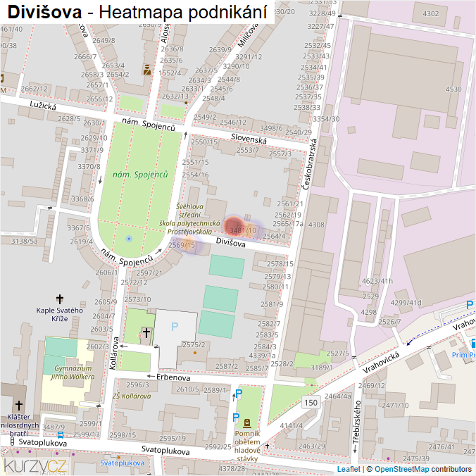Screen dimensions: 476x476
Task: Click the green nám. Spojenců park label
Action: (x=140, y=175)
